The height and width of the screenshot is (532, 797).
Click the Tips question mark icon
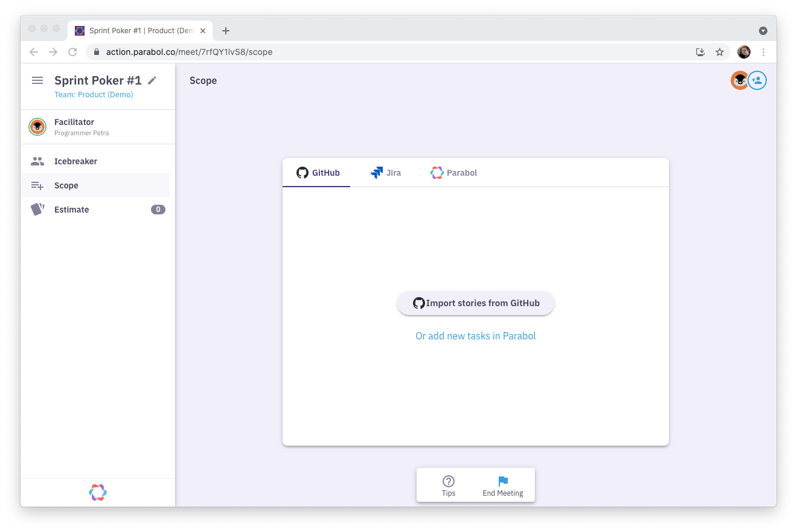pyautogui.click(x=449, y=480)
